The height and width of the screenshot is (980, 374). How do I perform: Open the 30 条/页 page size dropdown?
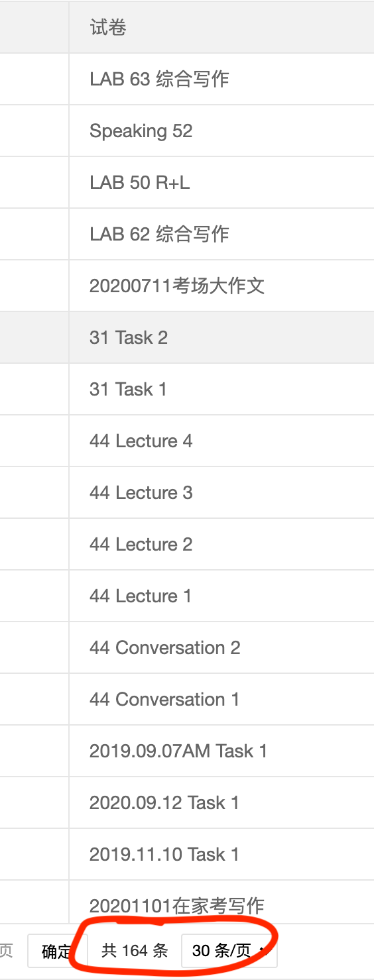[x=229, y=952]
